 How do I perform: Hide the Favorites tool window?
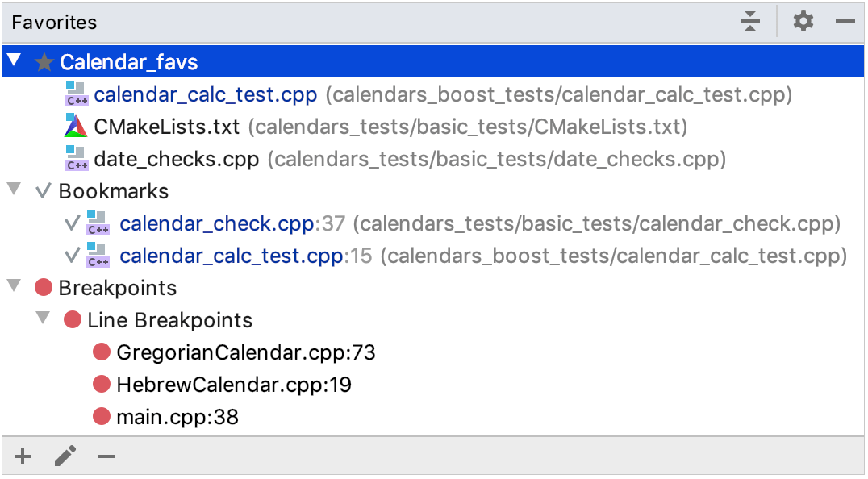click(845, 22)
